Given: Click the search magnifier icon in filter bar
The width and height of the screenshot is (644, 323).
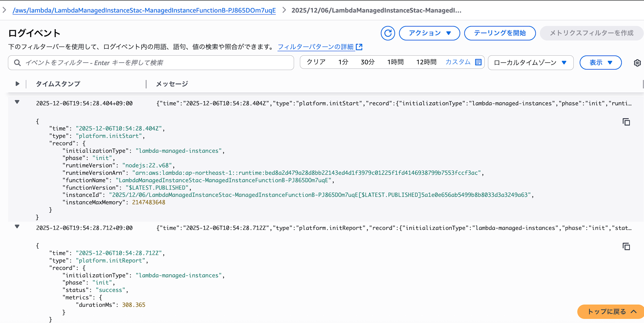Looking at the screenshot, I should click(17, 63).
